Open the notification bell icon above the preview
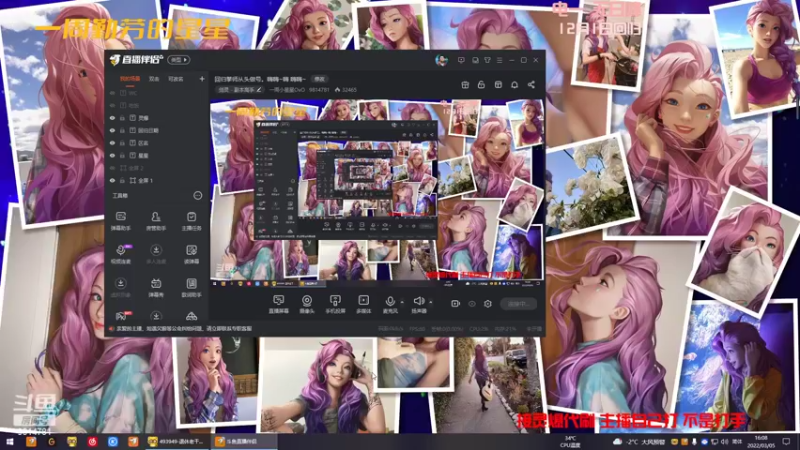This screenshot has width=800, height=450. (514, 85)
